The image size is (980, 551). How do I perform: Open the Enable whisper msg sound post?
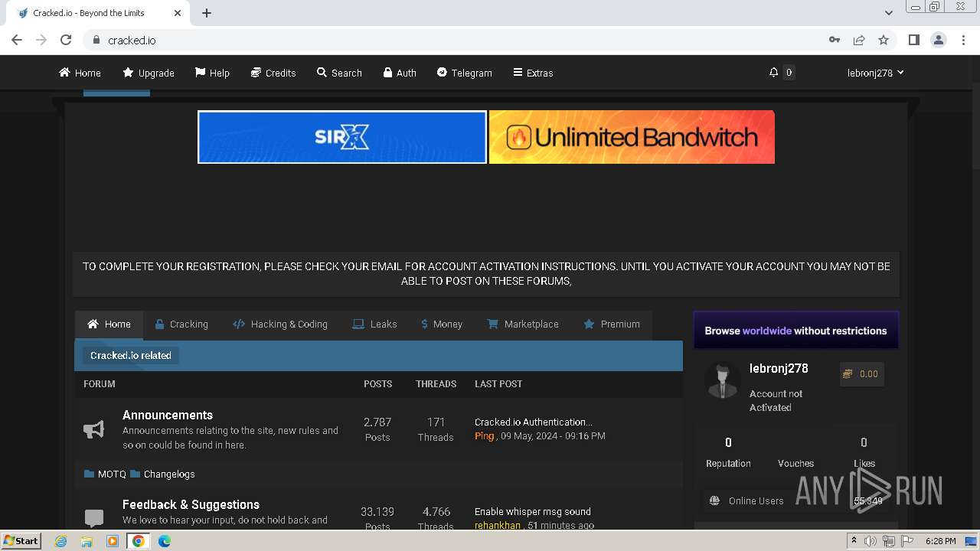pyautogui.click(x=532, y=511)
